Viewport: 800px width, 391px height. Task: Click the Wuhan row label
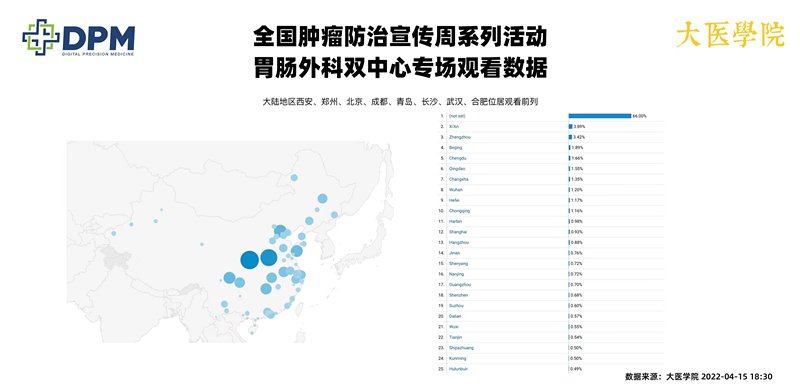[x=455, y=189]
